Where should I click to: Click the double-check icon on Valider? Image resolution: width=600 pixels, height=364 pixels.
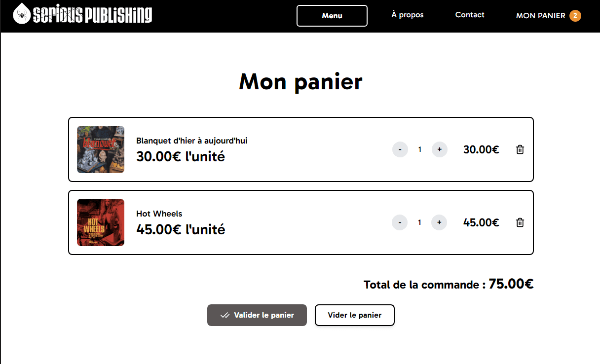(x=225, y=315)
